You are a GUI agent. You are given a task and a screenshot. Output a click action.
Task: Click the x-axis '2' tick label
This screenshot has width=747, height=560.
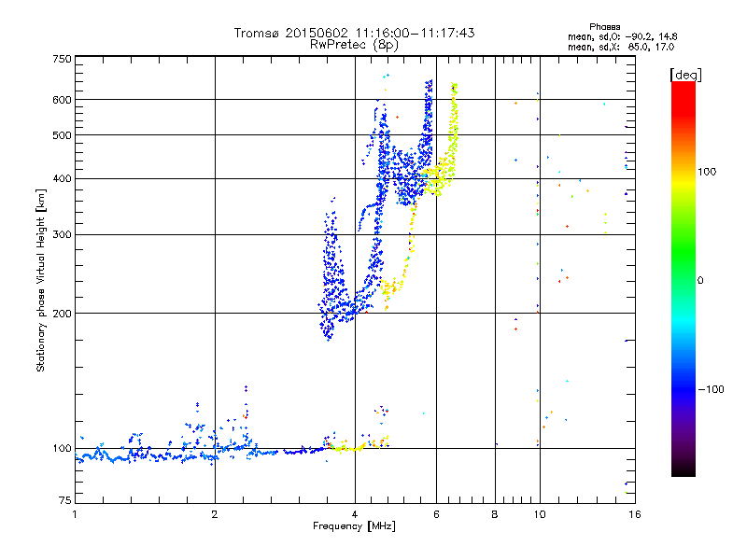coord(215,514)
